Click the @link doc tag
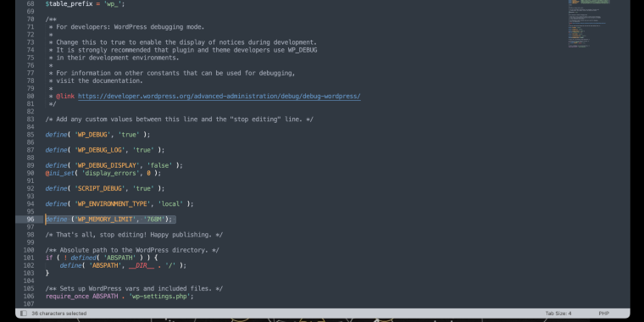 pyautogui.click(x=65, y=96)
